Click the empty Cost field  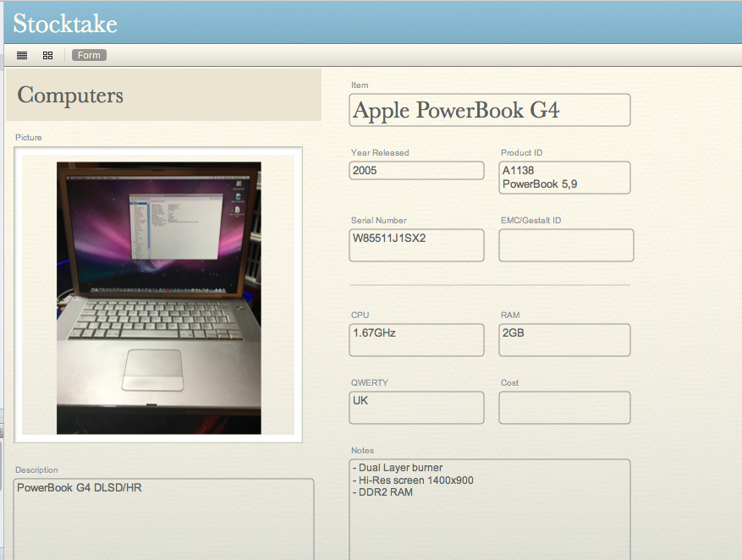tap(564, 407)
